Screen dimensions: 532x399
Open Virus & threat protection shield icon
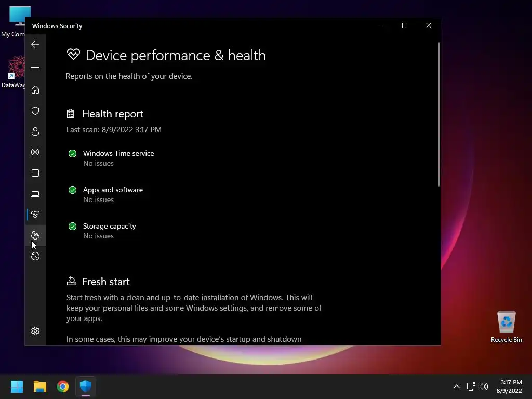coord(35,111)
